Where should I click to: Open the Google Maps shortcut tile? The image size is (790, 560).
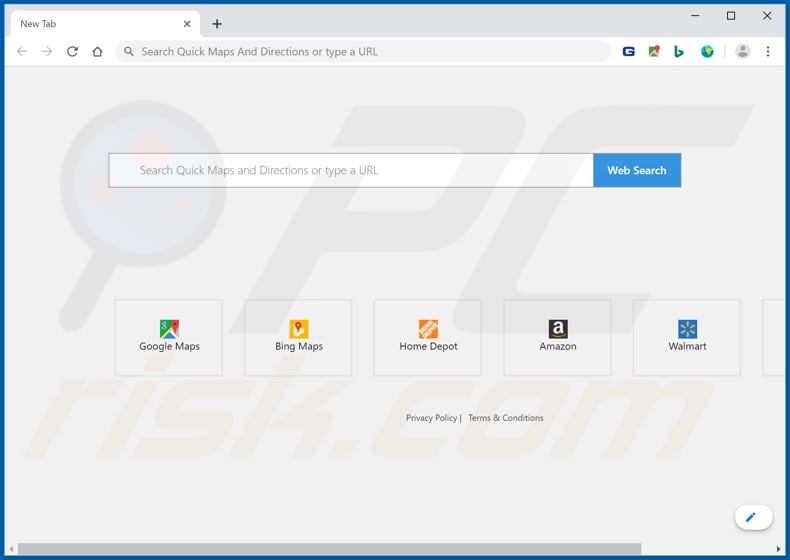[x=169, y=338]
